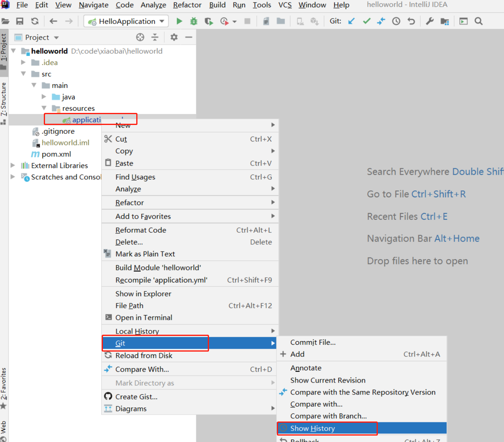
Task: Navigate forward with the right arrow icon
Action: (69, 21)
